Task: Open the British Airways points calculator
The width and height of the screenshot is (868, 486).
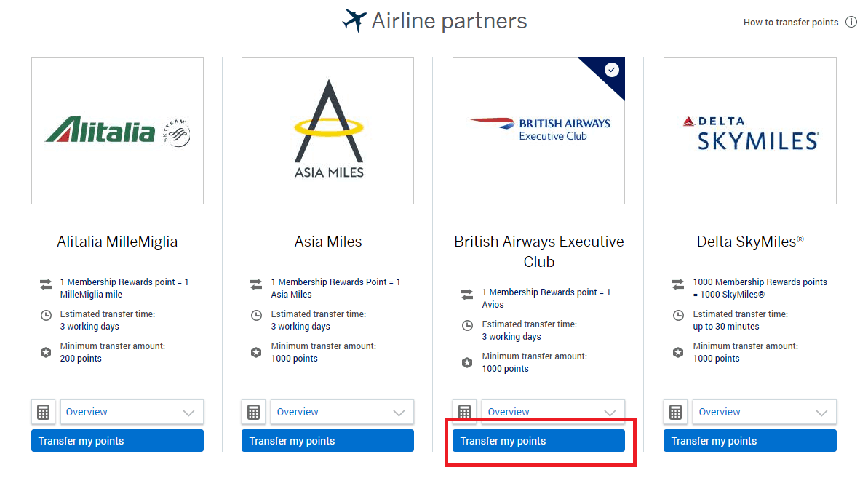Action: [x=464, y=412]
